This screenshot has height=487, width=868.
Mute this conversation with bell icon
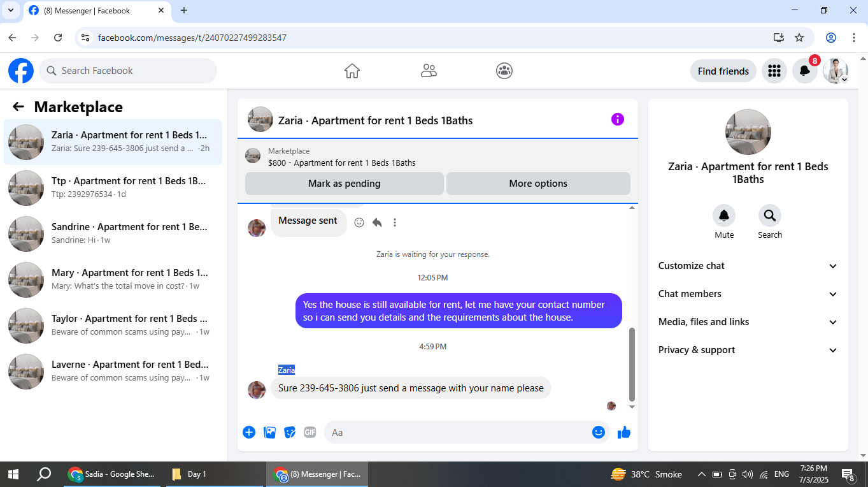[x=724, y=215]
